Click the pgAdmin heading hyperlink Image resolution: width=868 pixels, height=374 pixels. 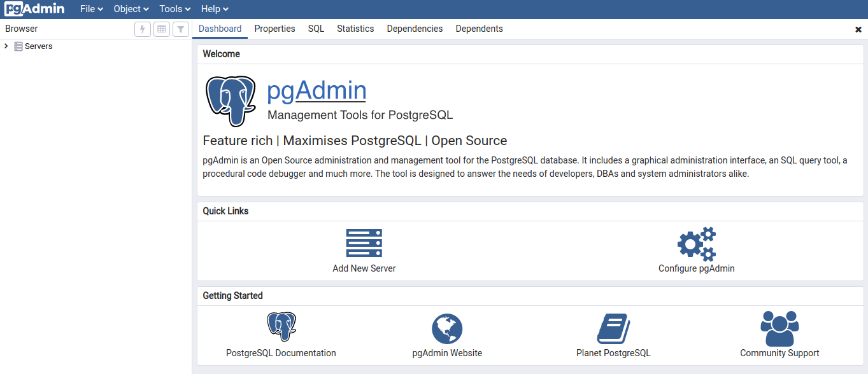point(317,90)
